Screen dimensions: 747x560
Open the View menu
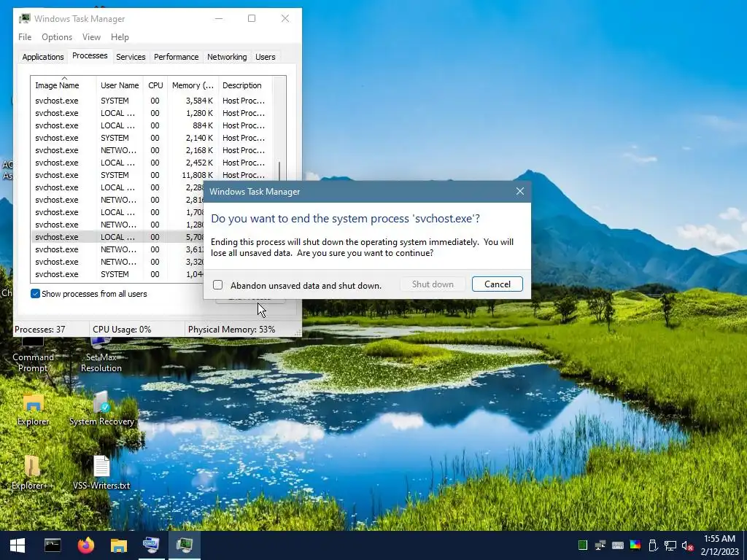tap(91, 37)
